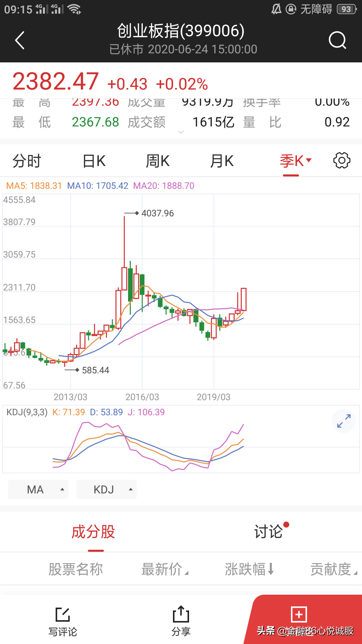Sort by 贡献度 column

pyautogui.click(x=334, y=569)
